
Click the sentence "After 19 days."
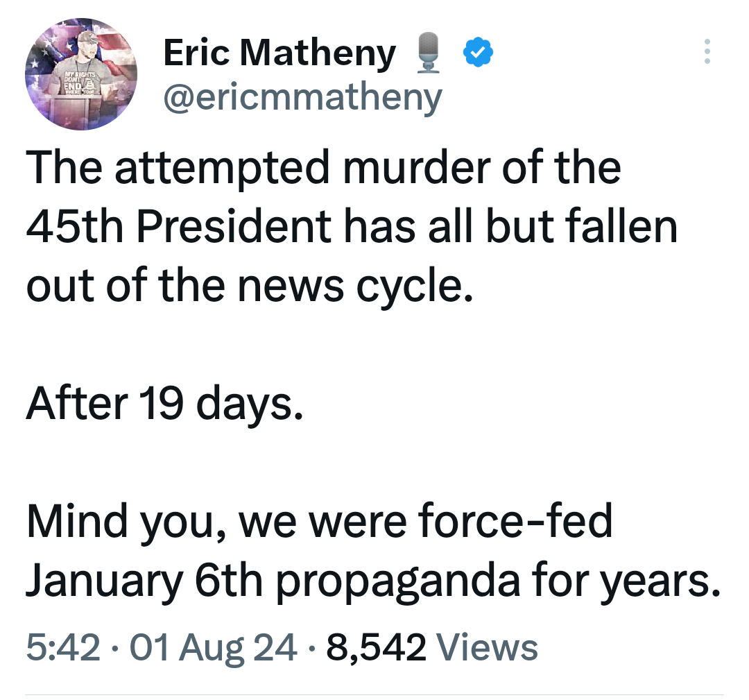point(164,404)
